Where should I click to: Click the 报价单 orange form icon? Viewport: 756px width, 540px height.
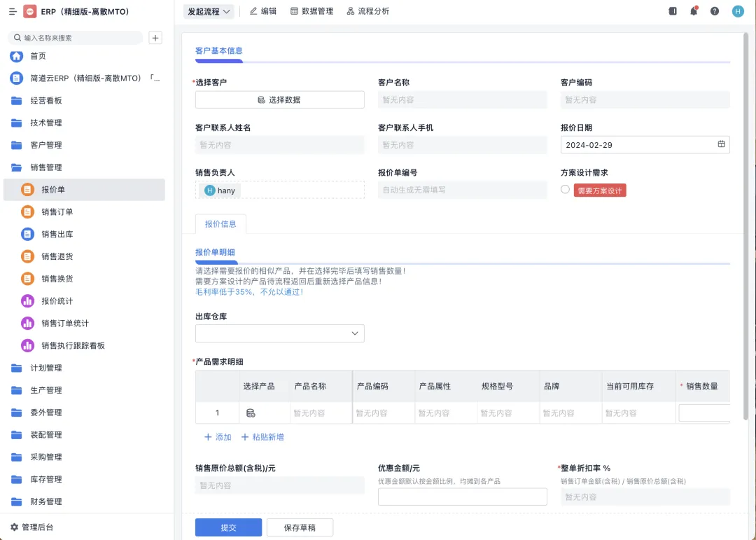tap(27, 190)
